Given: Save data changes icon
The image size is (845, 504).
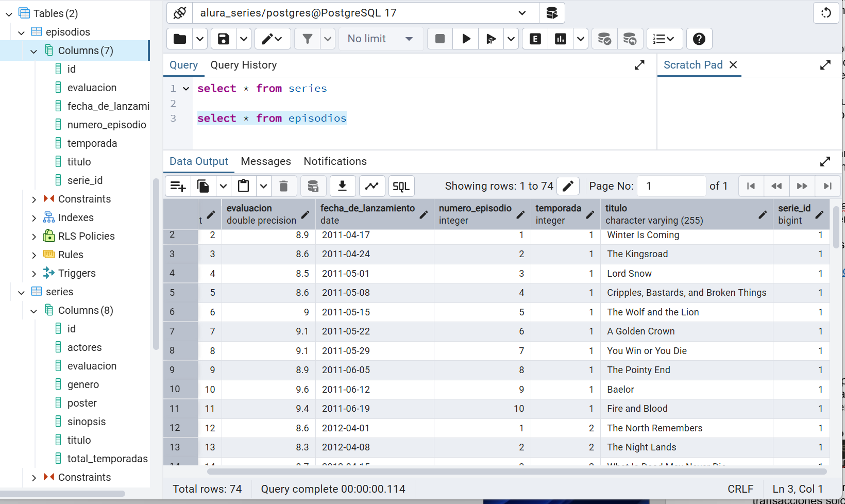Looking at the screenshot, I should (x=313, y=186).
